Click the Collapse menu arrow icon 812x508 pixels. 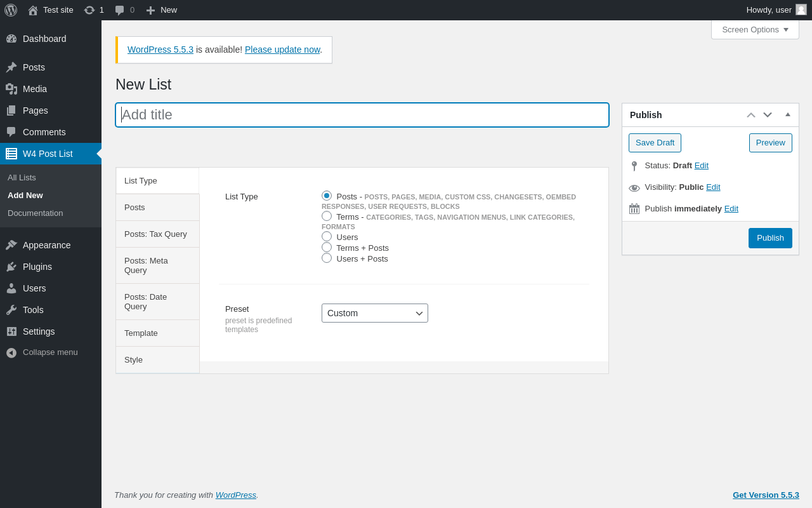pyautogui.click(x=11, y=352)
